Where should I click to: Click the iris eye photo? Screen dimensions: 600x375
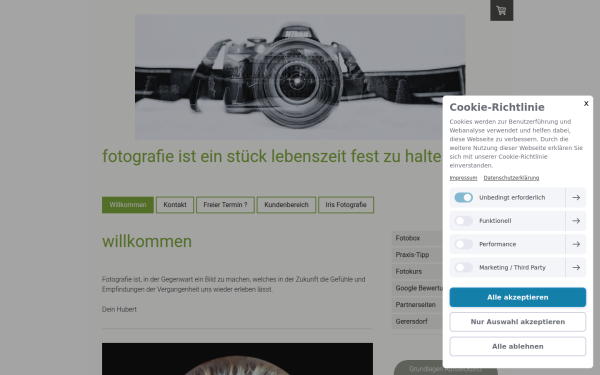237,359
